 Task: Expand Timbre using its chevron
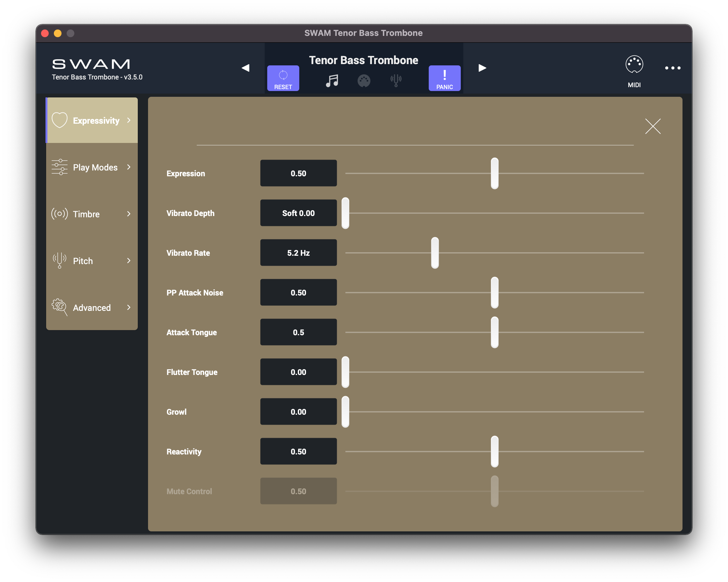(x=128, y=213)
